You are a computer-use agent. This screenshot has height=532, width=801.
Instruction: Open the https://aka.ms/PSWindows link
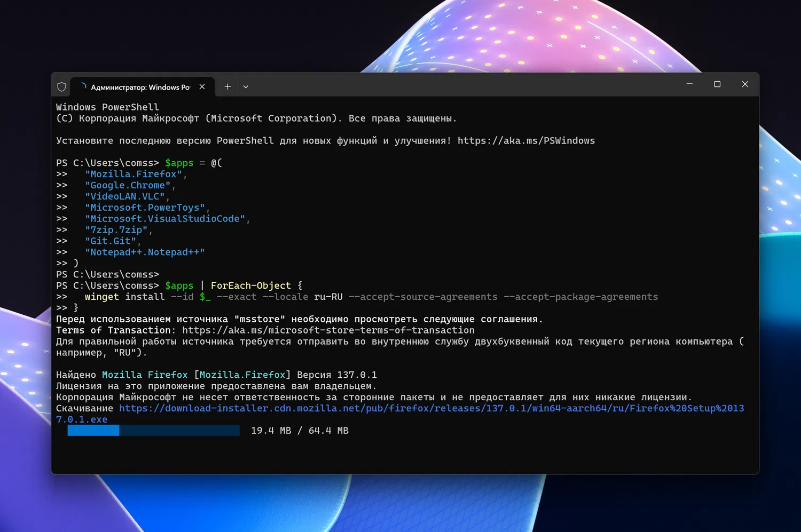point(526,141)
